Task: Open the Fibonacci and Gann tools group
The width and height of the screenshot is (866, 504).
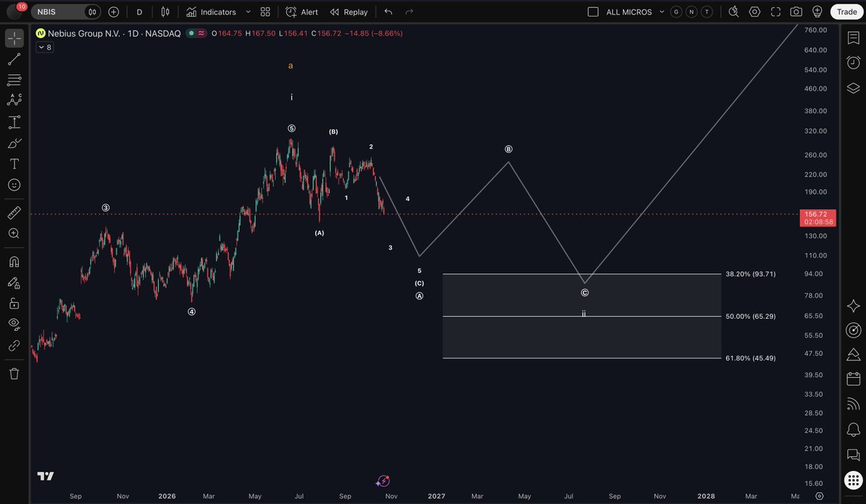Action: click(x=14, y=80)
